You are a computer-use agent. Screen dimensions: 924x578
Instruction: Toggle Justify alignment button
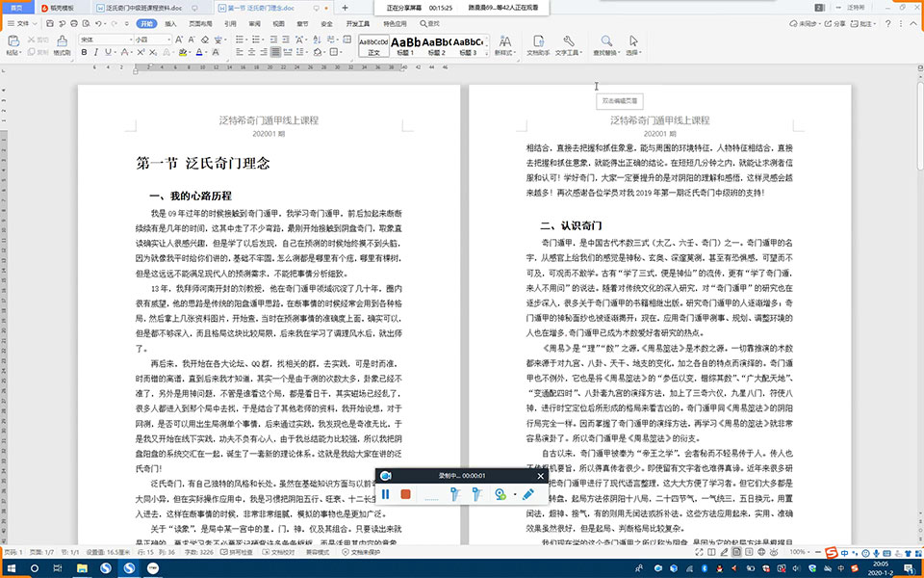click(x=275, y=52)
